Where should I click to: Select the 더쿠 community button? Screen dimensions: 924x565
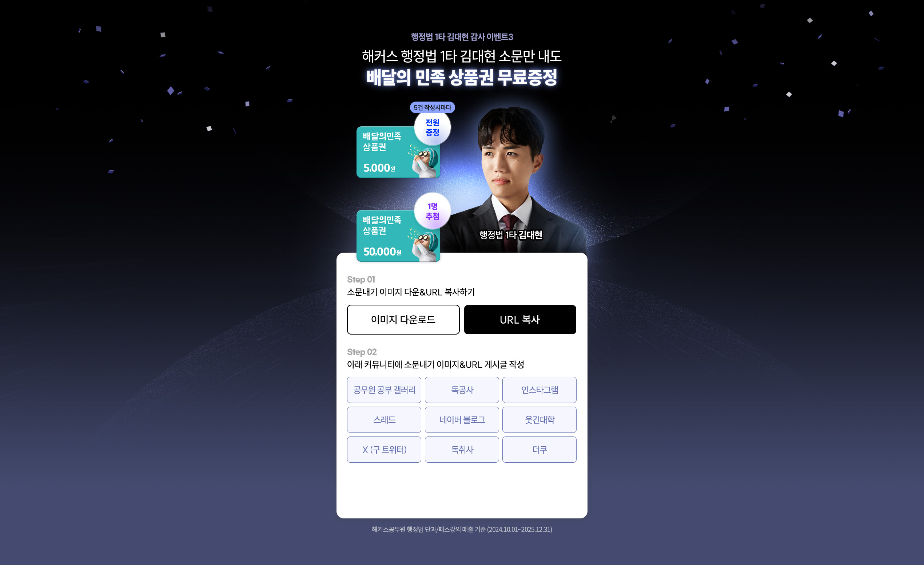click(x=539, y=450)
